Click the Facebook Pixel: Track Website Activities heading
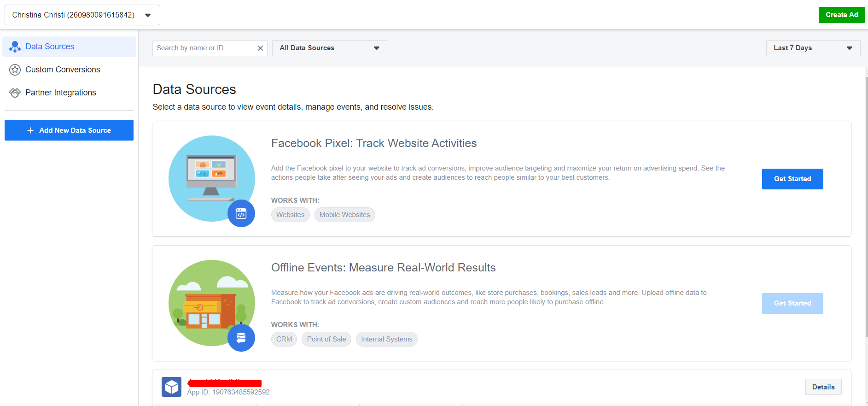This screenshot has width=868, height=406. tap(374, 143)
